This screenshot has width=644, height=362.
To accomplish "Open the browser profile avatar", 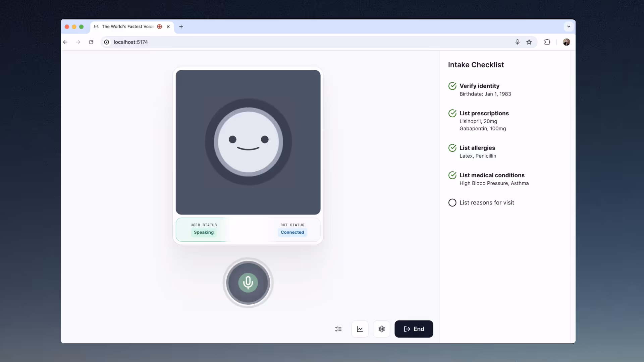I will pos(567,42).
